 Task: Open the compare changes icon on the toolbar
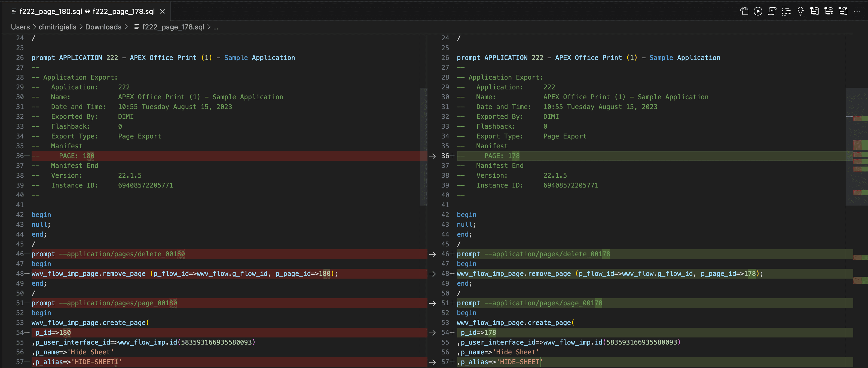(744, 11)
